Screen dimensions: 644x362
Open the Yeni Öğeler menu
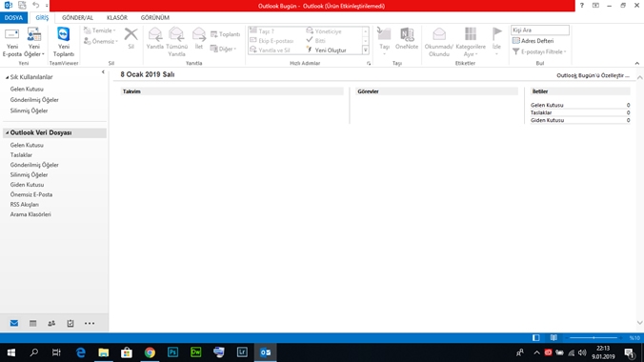pos(34,42)
